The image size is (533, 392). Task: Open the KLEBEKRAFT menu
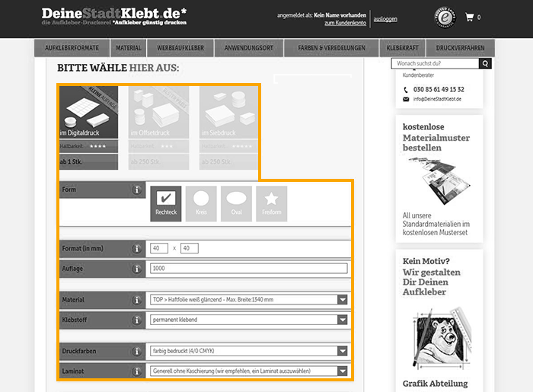tap(402, 48)
